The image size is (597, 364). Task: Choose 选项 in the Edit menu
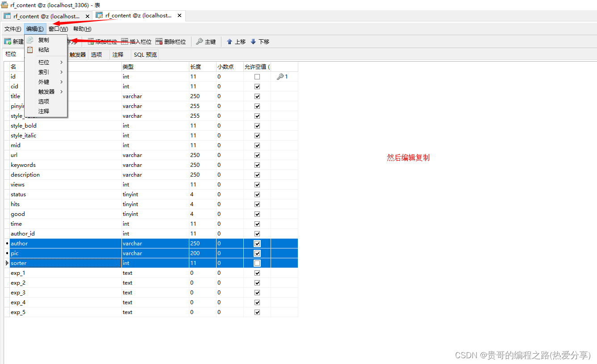(46, 102)
